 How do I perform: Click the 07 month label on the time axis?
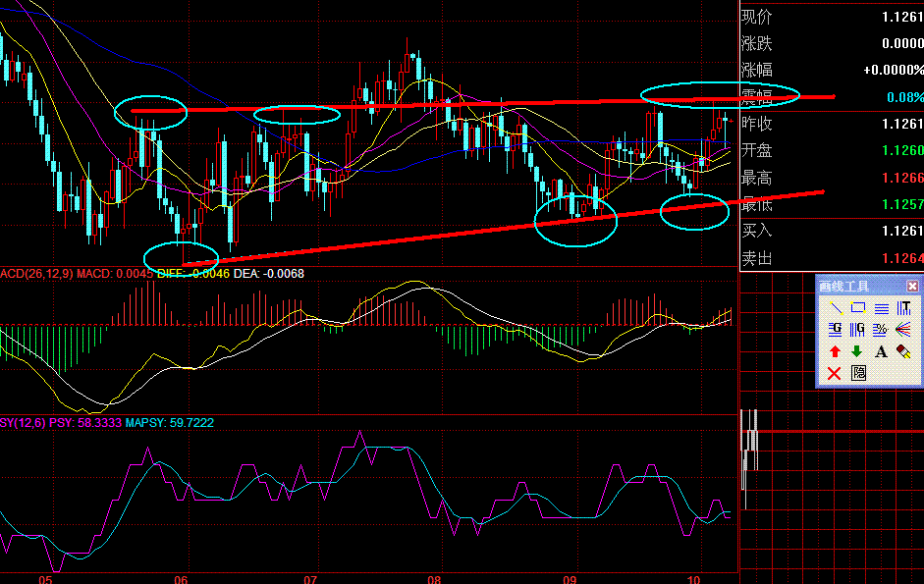310,579
